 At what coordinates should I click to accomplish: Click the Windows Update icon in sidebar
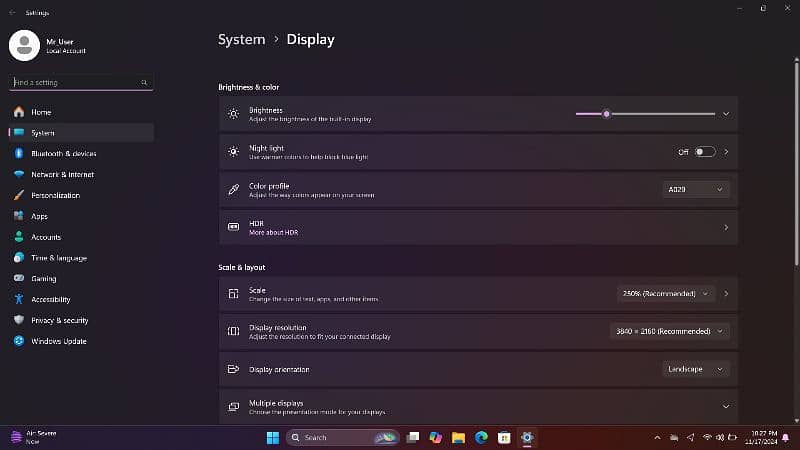19,341
